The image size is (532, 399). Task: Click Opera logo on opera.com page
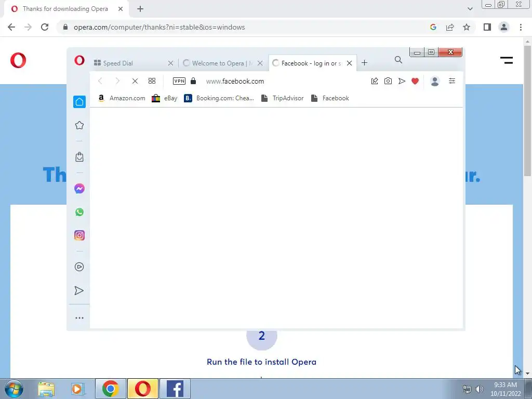click(18, 60)
